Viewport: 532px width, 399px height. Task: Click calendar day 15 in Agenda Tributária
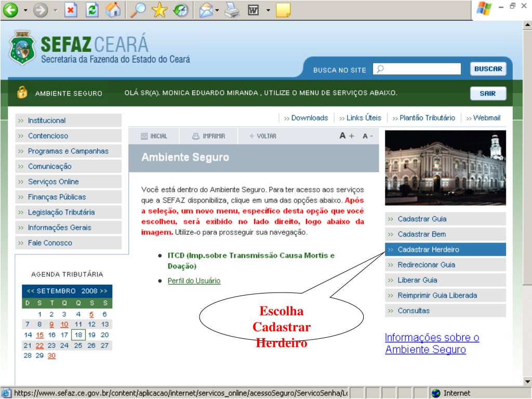pyautogui.click(x=39, y=335)
